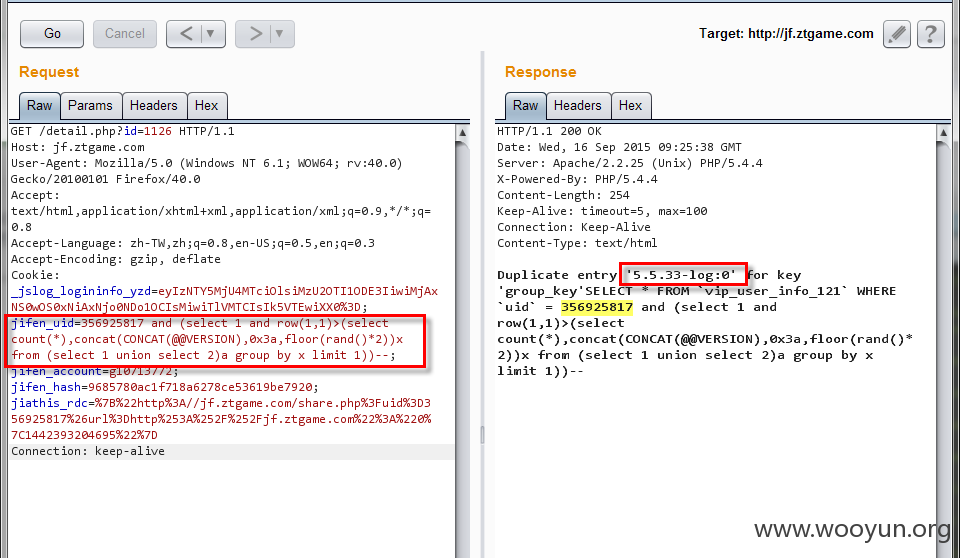Click the X-Powered-By: PHP/5.4.4 line

pyautogui.click(x=577, y=179)
